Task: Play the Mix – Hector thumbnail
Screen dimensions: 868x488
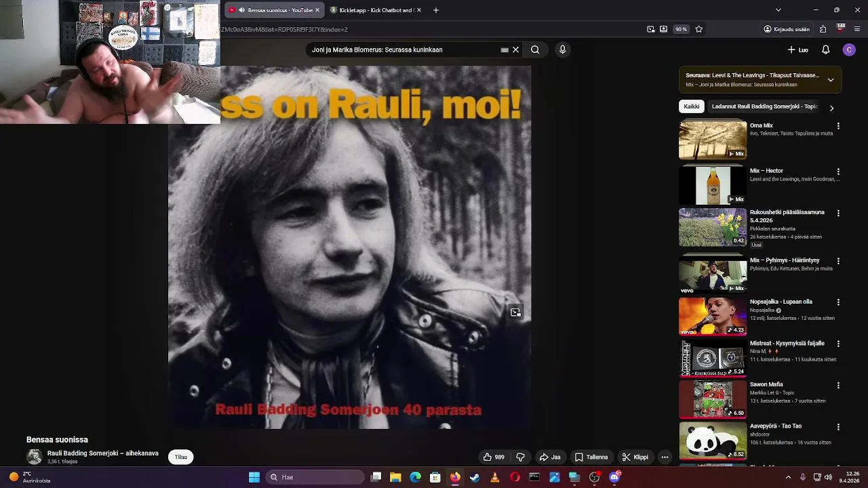Action: click(x=713, y=186)
